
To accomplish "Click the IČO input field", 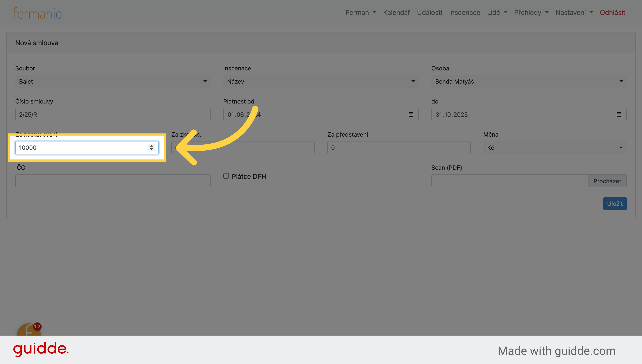I will pos(113,181).
